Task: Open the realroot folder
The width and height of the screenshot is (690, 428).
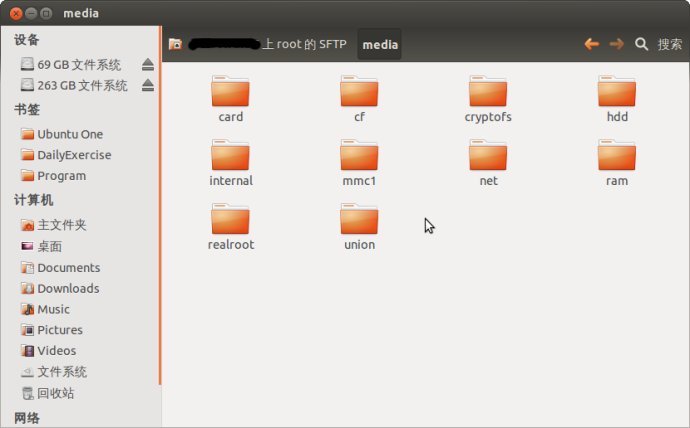Action: click(230, 221)
